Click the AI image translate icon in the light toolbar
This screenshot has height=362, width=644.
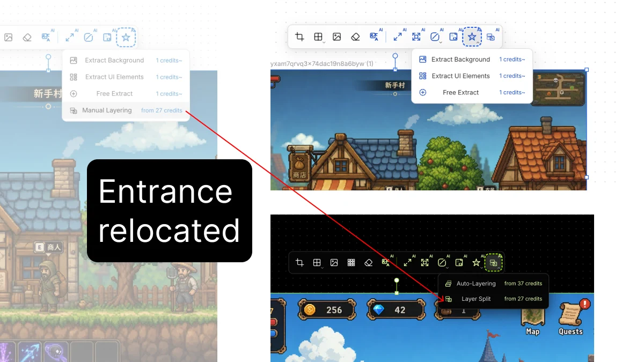tap(374, 37)
